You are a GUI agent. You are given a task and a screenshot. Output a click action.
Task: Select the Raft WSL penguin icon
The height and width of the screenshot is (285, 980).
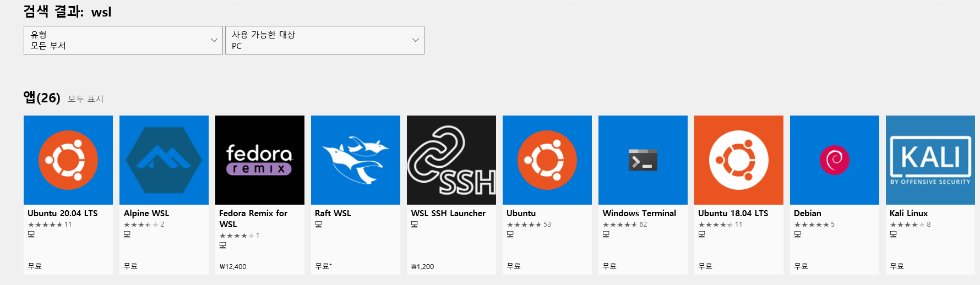(356, 160)
